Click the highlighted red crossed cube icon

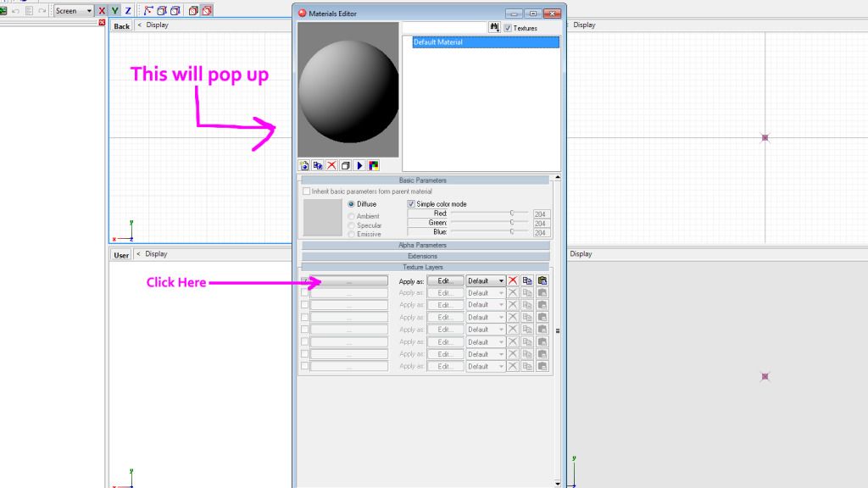(x=207, y=10)
